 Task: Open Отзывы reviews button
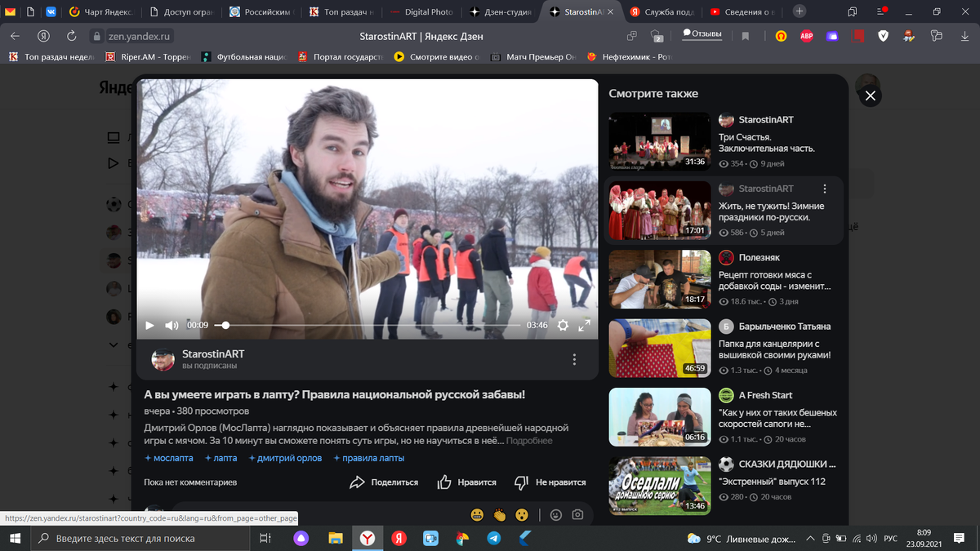pos(702,34)
